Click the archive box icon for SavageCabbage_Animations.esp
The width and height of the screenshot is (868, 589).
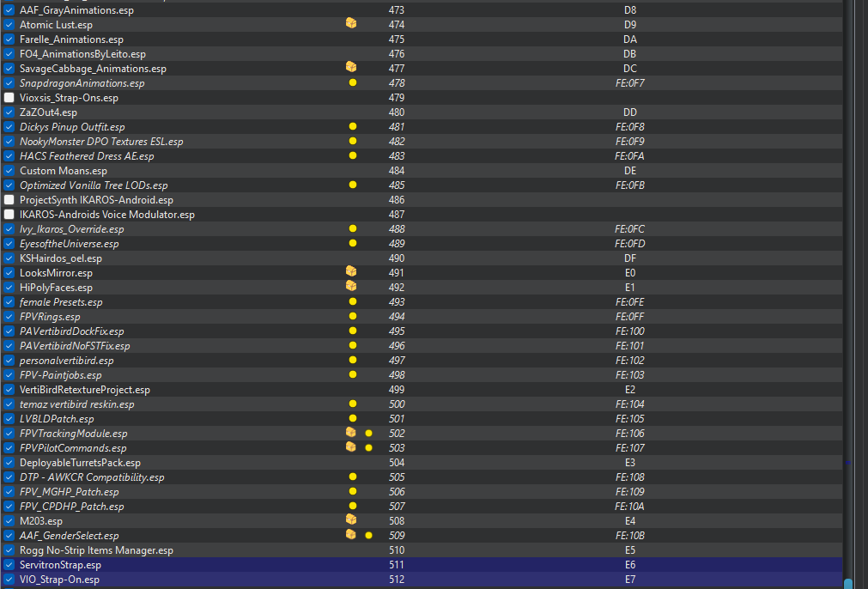pos(351,67)
